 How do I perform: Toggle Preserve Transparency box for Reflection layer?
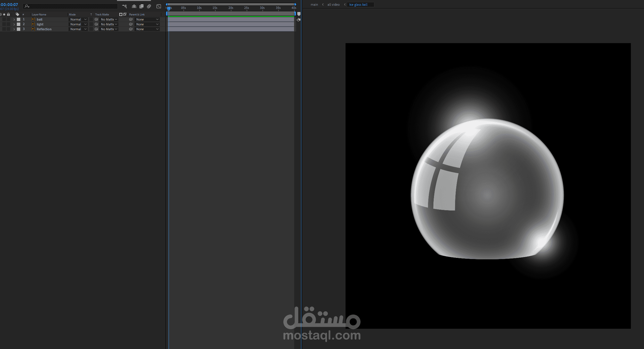point(91,29)
